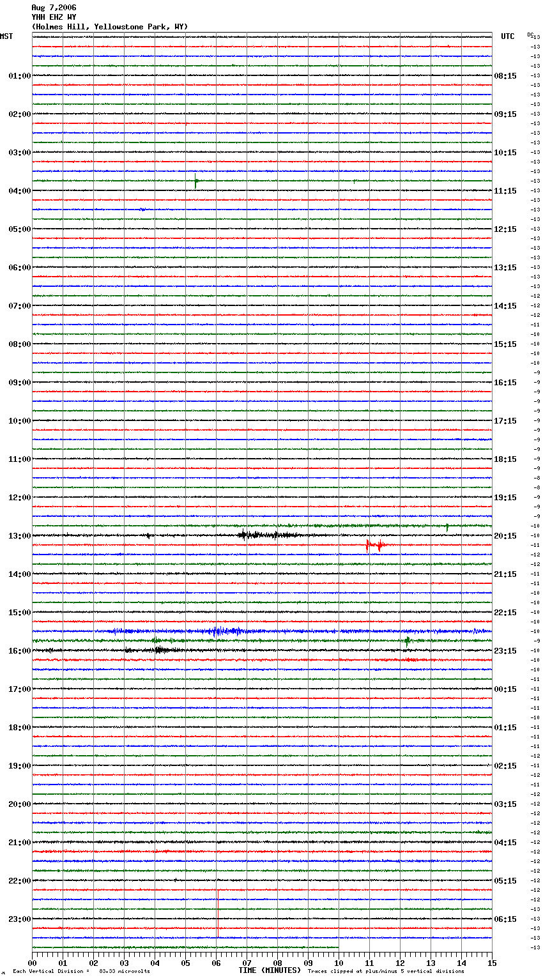543x980 pixels.
Task: Click the '19:00' MST hour label
Action: click(x=20, y=766)
